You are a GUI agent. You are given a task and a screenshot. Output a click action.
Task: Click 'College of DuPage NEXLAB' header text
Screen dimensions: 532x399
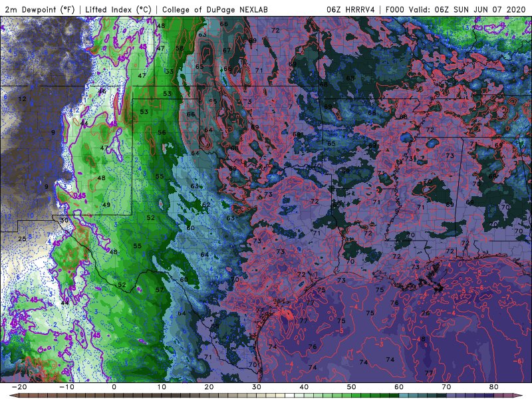(x=215, y=9)
